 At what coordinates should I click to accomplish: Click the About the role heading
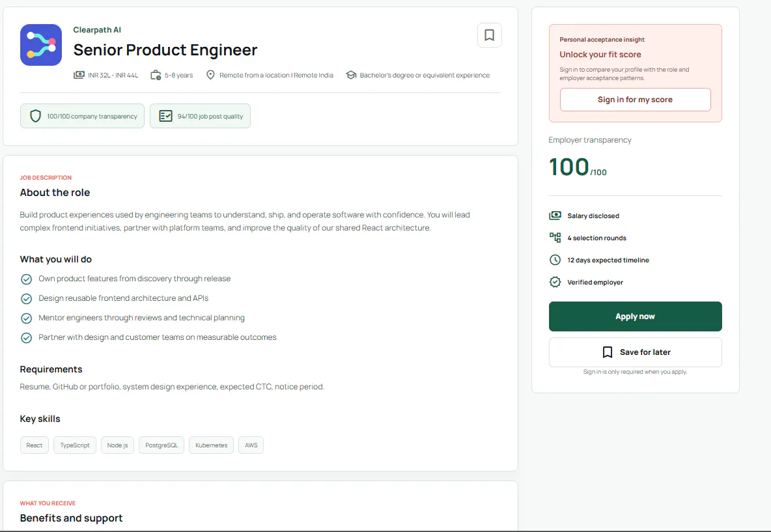coord(55,193)
